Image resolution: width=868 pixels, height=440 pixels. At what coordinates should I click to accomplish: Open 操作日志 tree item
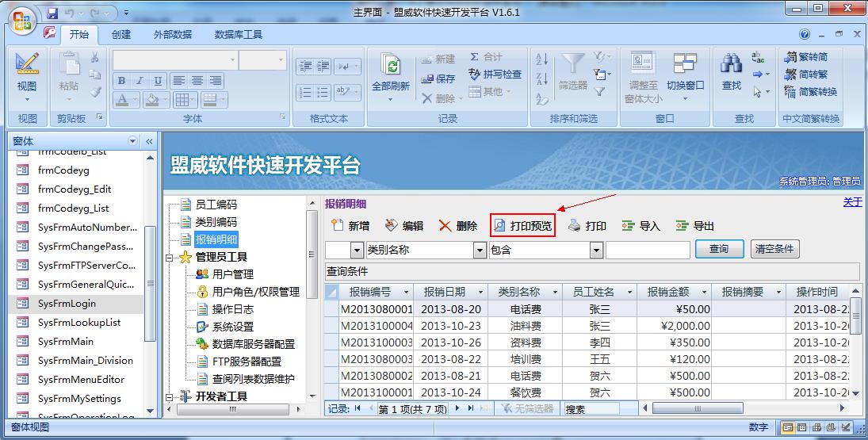[233, 309]
